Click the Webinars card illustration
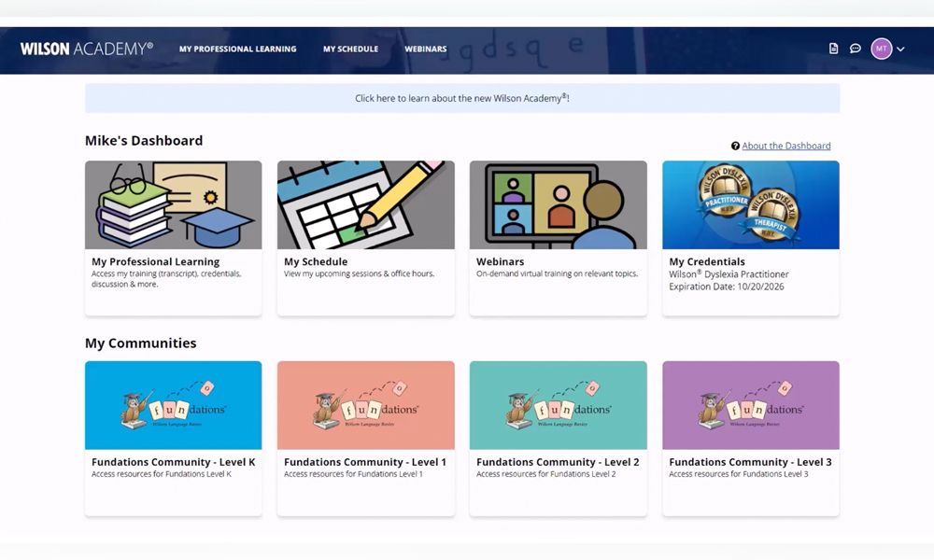Viewport: 934px width, 560px height. (559, 204)
